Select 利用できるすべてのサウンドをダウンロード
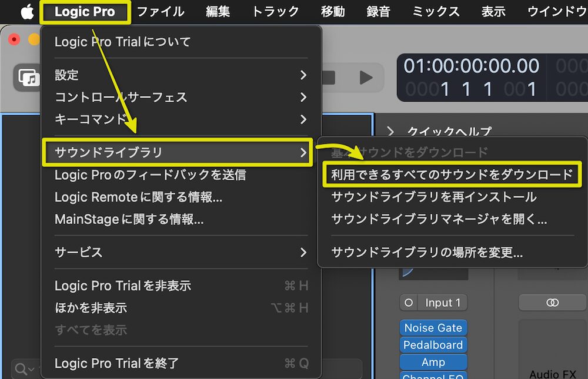Screen dimensions: 588x379 coord(452,175)
